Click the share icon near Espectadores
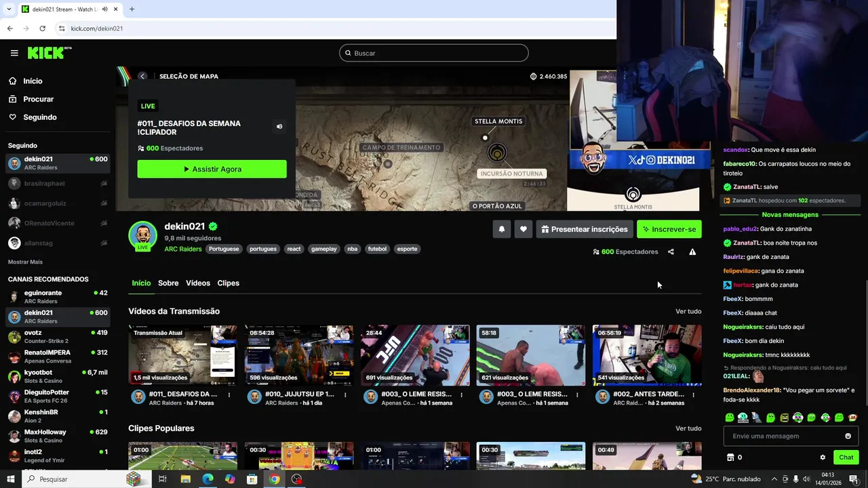Image resolution: width=868 pixels, height=488 pixels. [671, 251]
